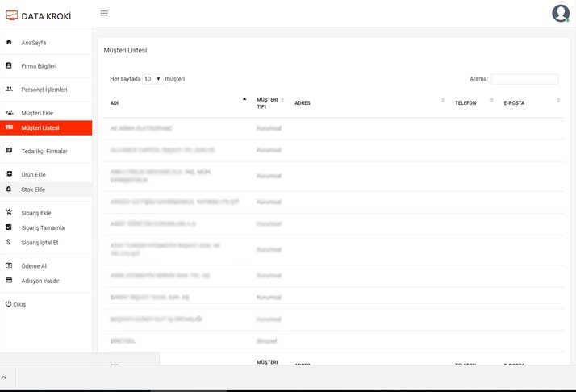
Task: Click the hamburger menu icon
Action: [x=104, y=14]
